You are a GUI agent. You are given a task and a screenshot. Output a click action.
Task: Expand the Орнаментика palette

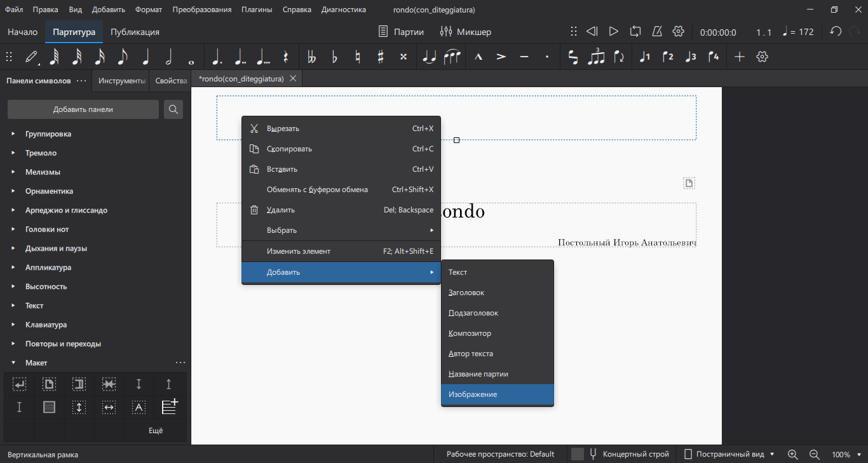[13, 191]
